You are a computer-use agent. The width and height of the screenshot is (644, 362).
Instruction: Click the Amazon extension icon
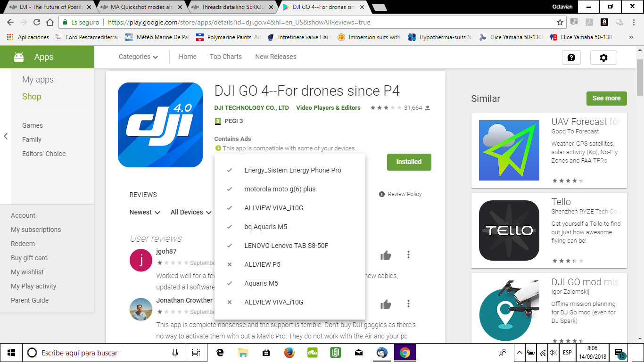click(604, 22)
